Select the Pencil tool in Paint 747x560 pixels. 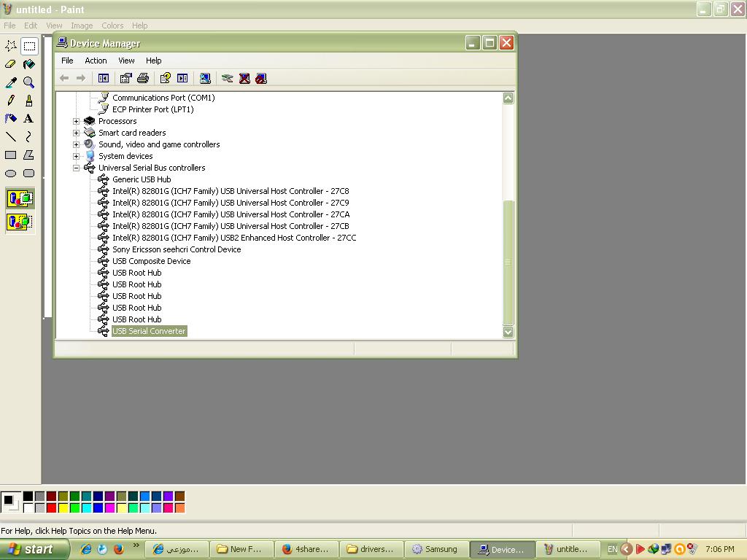(10, 101)
